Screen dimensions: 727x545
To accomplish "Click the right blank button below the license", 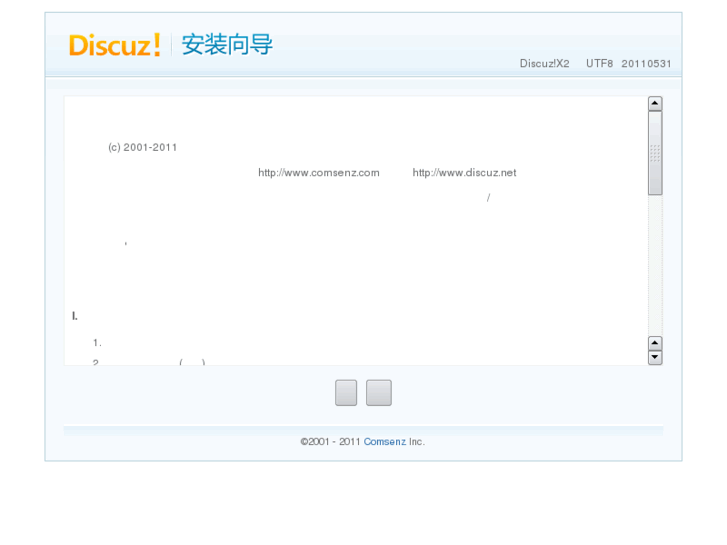I will coord(379,393).
